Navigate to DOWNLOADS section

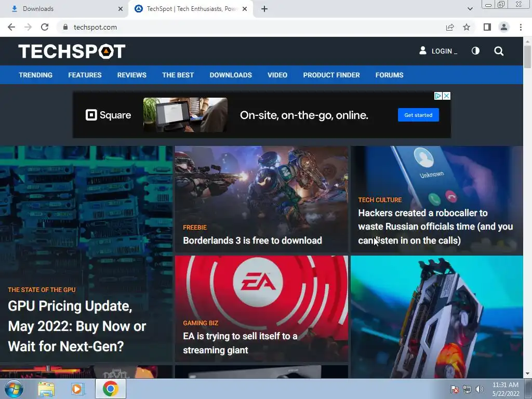(231, 75)
